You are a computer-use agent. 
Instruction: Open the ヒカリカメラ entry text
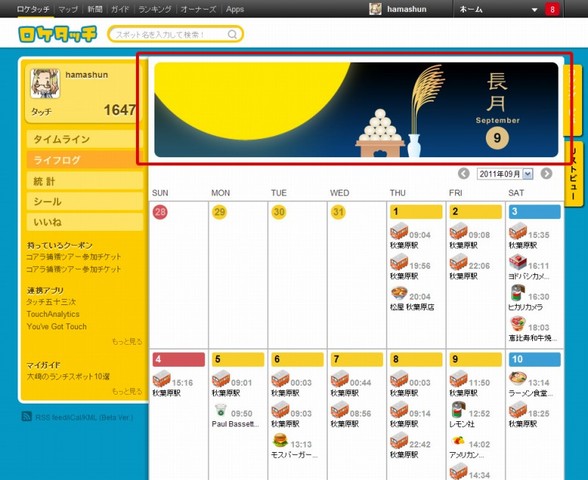pos(526,307)
